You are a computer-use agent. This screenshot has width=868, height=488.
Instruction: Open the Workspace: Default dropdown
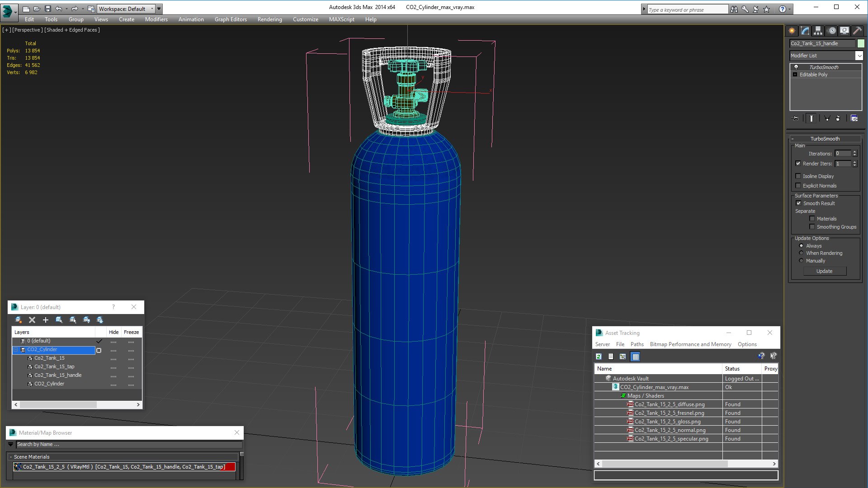[126, 9]
